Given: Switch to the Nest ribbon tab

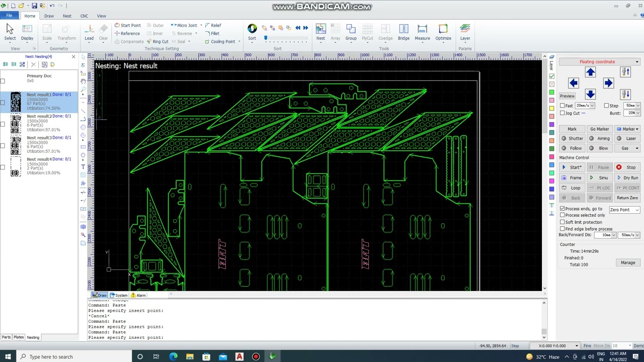Looking at the screenshot, I should 67,16.
